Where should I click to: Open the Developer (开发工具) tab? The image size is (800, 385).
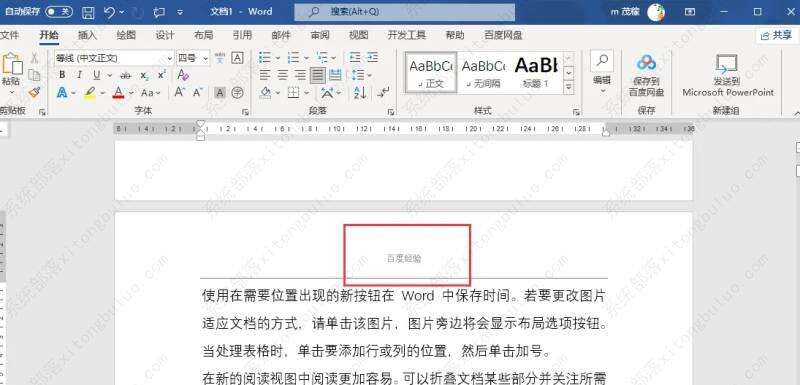[x=407, y=35]
